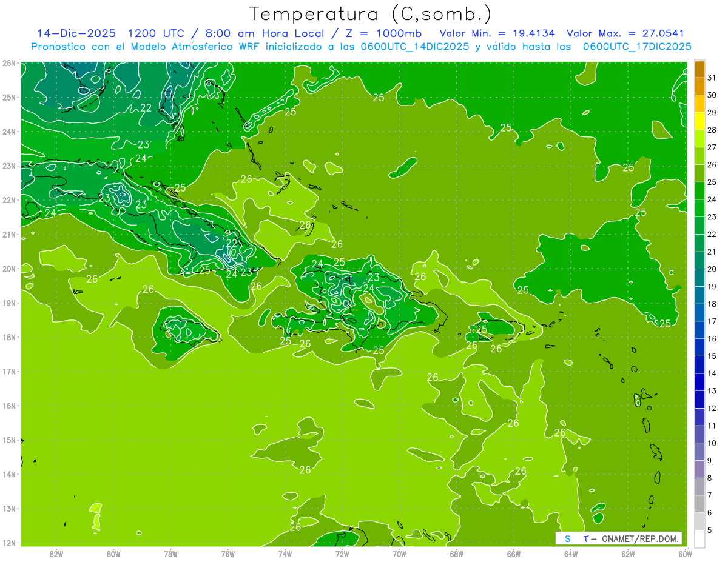Click the 13N latitude axis label

pyautogui.click(x=9, y=509)
